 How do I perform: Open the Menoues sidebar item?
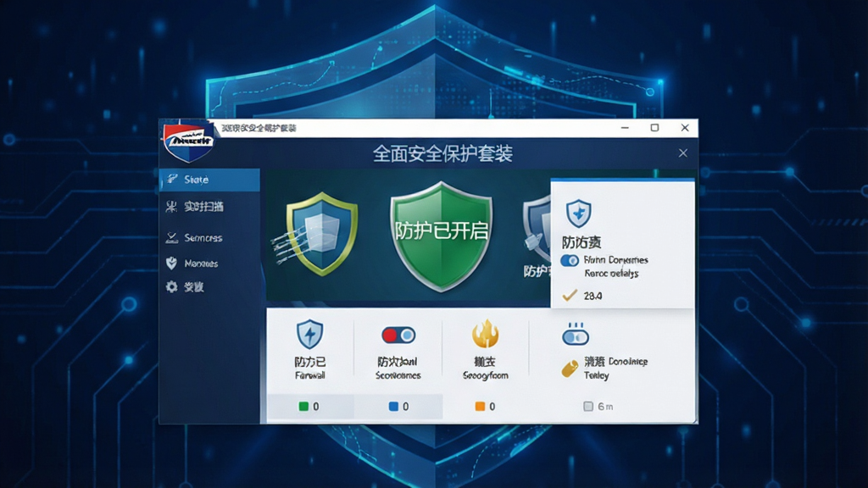click(x=210, y=263)
